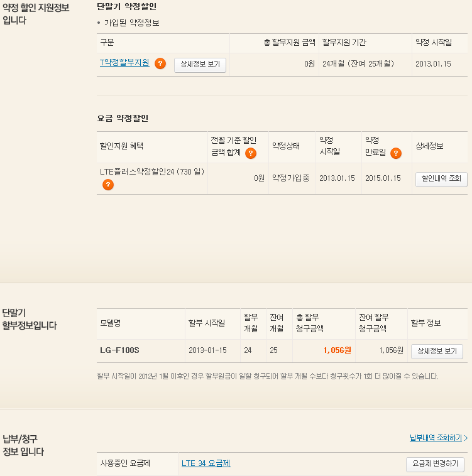Image resolution: width=472 pixels, height=476 pixels.
Task: Click the 요금제 변경하기 button
Action: point(435,465)
